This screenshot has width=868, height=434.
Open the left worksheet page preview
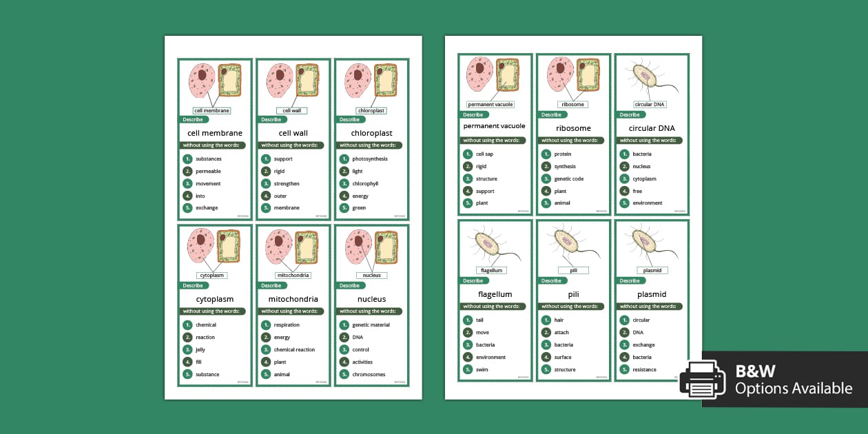click(293, 217)
